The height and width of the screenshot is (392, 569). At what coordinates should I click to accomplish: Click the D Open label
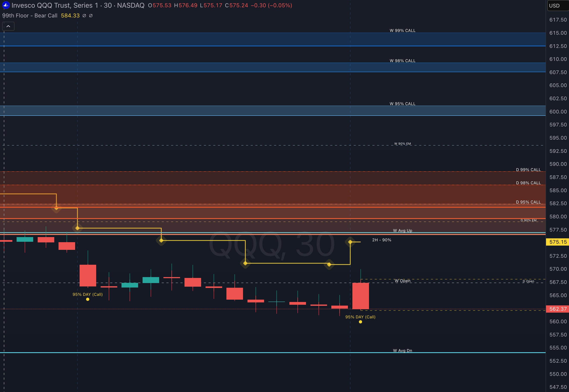tap(528, 281)
